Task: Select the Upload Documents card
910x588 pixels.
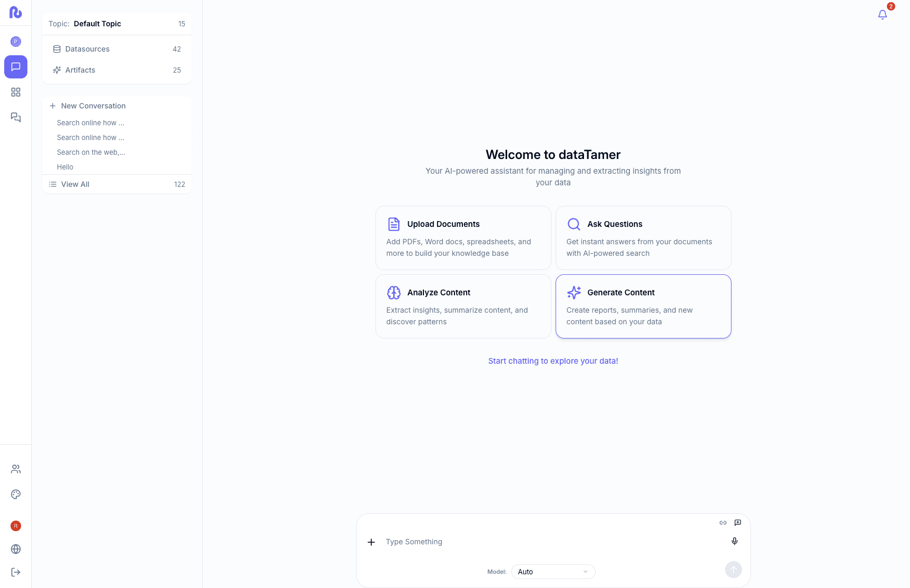Action: tap(463, 238)
